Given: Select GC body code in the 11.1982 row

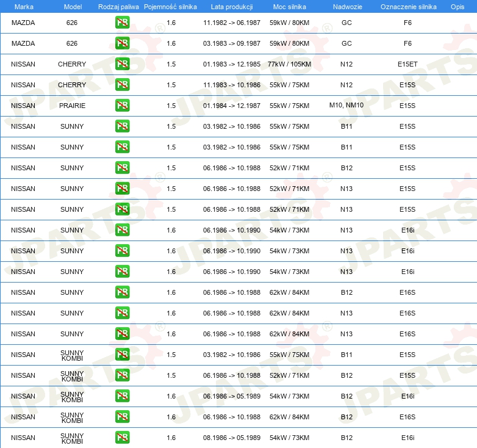Looking at the screenshot, I should [x=346, y=23].
